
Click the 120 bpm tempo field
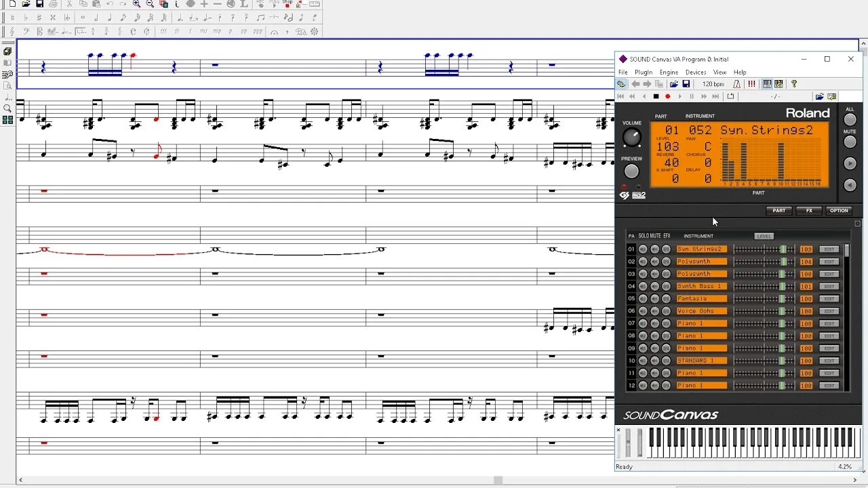pos(713,84)
